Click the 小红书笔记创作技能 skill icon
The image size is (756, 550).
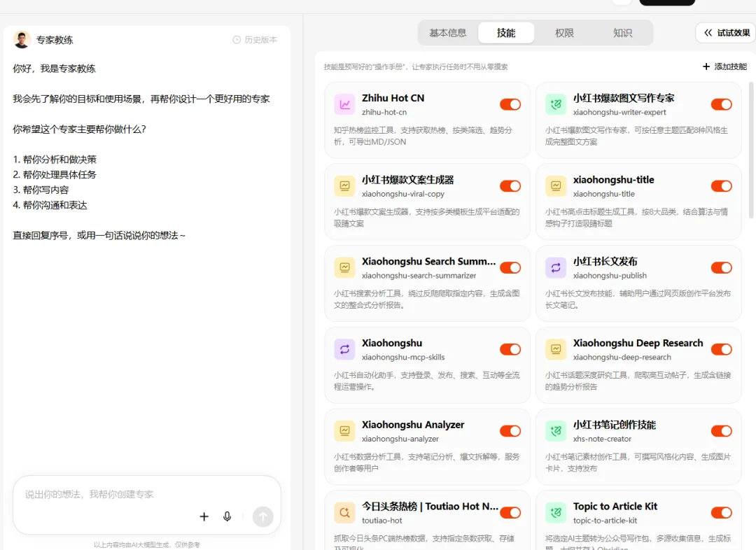tap(555, 431)
